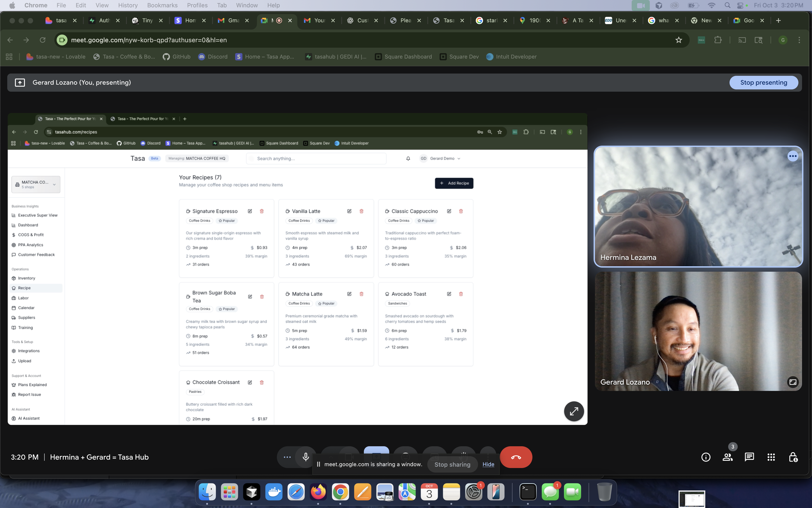Viewport: 812px width, 508px height.
Task: Reload the Google Meet page
Action: pos(43,40)
